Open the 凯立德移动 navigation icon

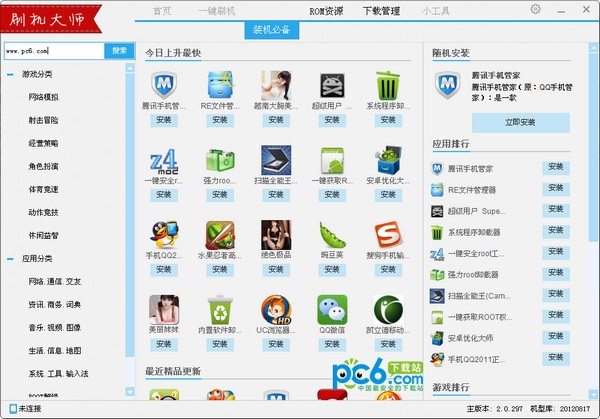[388, 310]
